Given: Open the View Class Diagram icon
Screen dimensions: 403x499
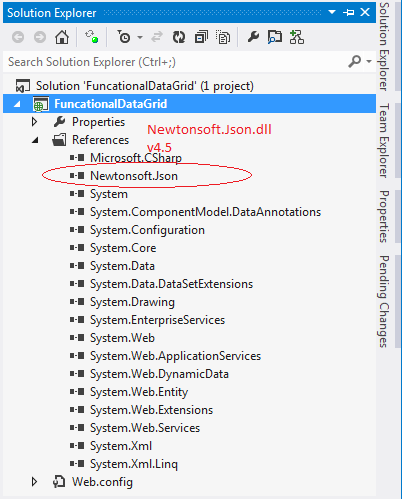Looking at the screenshot, I should click(x=297, y=37).
